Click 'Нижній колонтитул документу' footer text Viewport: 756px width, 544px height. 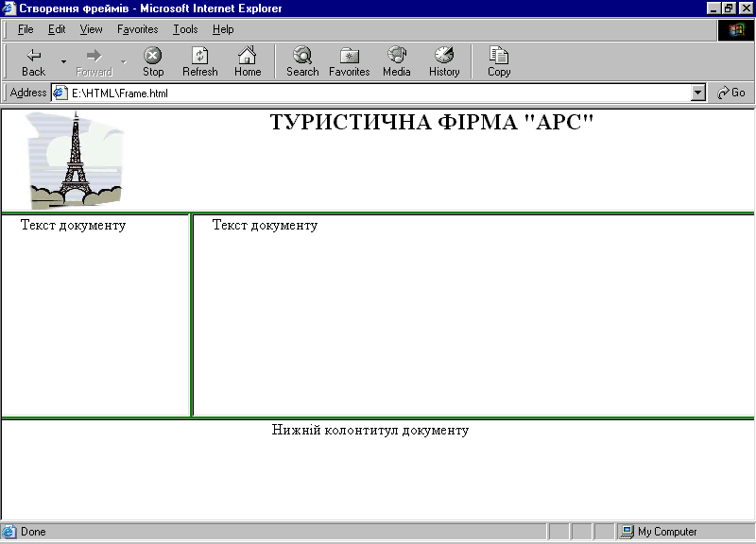point(370,430)
